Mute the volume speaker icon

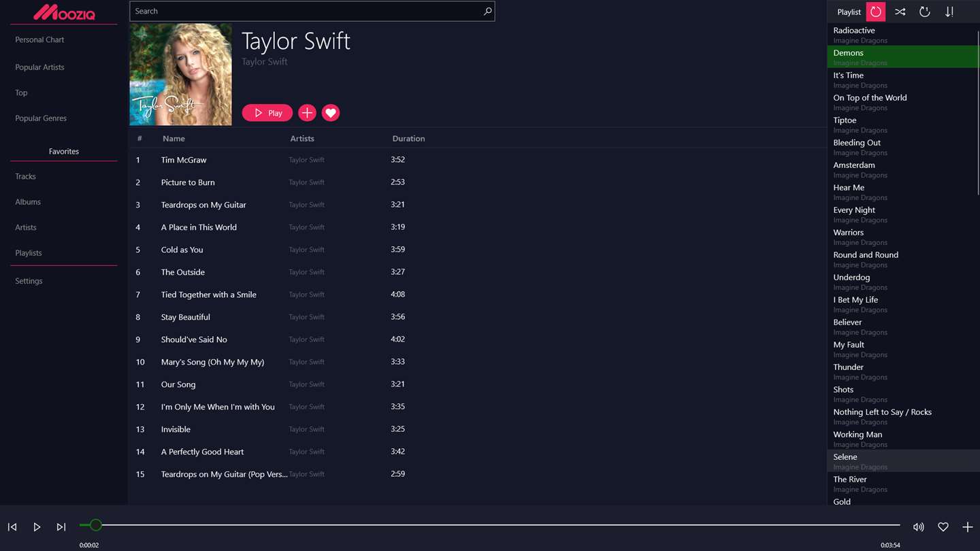tap(919, 527)
